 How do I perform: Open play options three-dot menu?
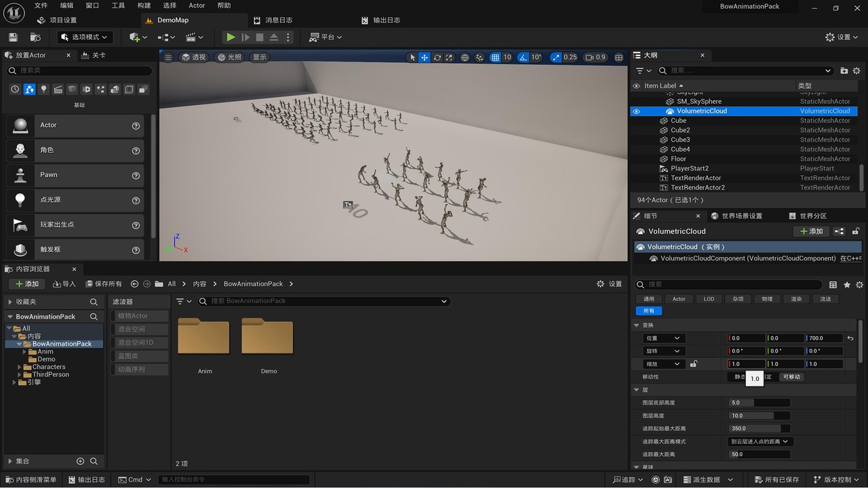(288, 37)
